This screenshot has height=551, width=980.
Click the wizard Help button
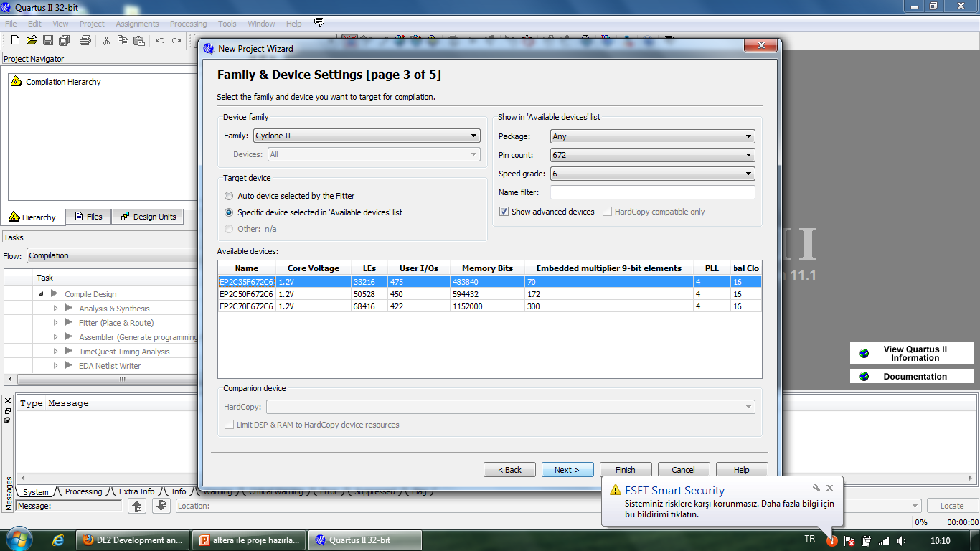click(742, 470)
